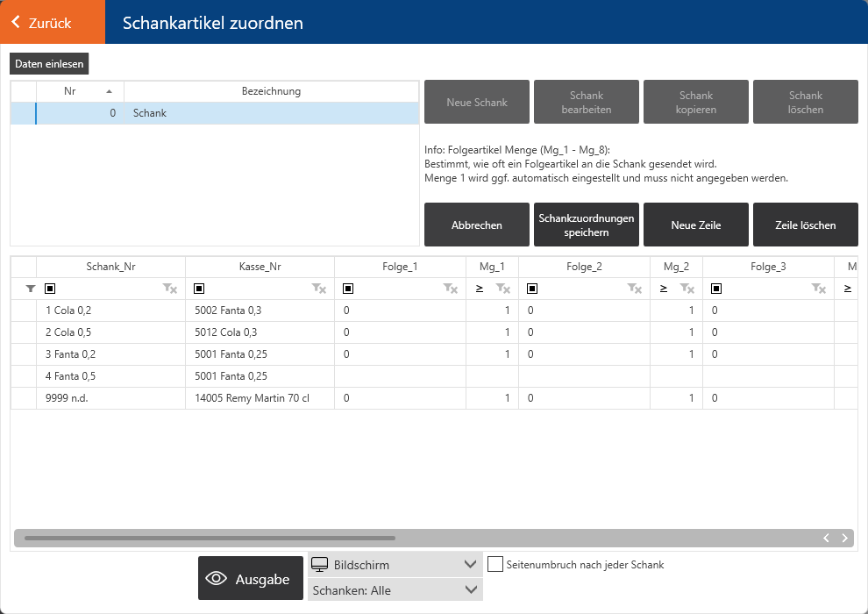
Task: Clear the Schank_Nr column filter
Action: (x=170, y=289)
